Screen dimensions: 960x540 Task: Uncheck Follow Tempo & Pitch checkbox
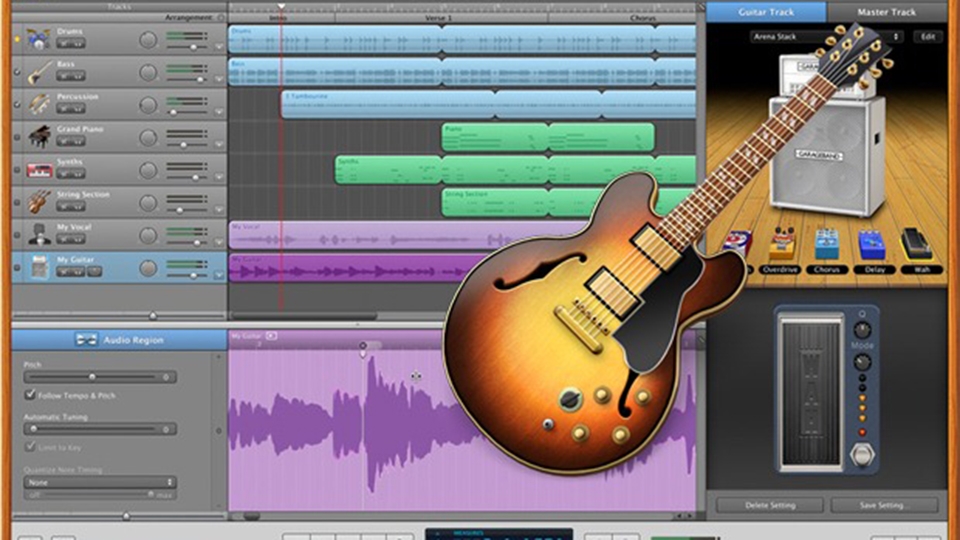(29, 395)
